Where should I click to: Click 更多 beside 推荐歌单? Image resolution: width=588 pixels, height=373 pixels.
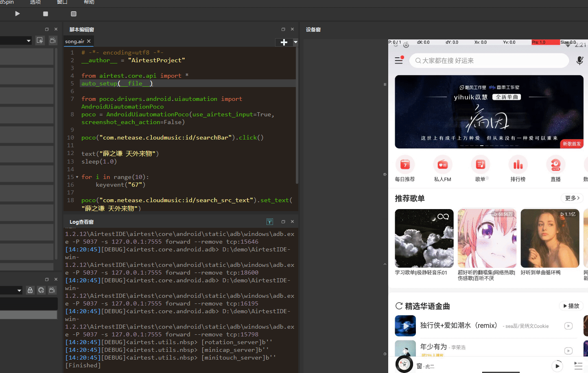[572, 198]
